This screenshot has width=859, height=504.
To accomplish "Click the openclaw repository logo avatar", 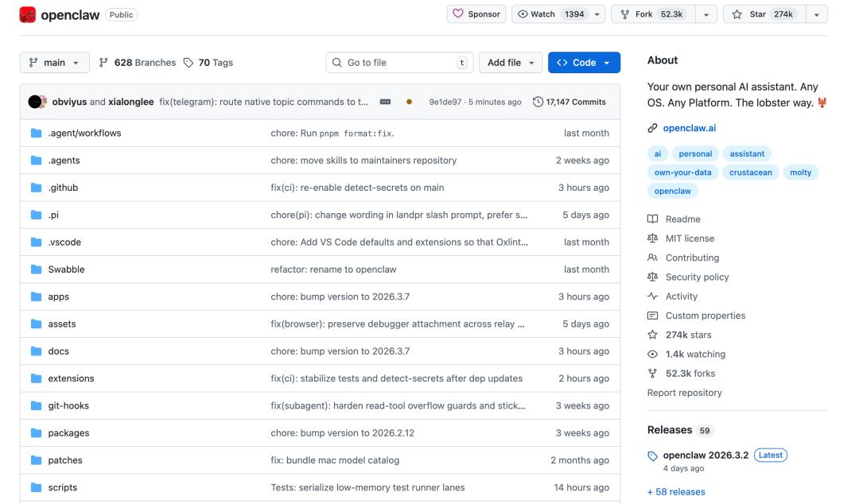I will coord(28,15).
